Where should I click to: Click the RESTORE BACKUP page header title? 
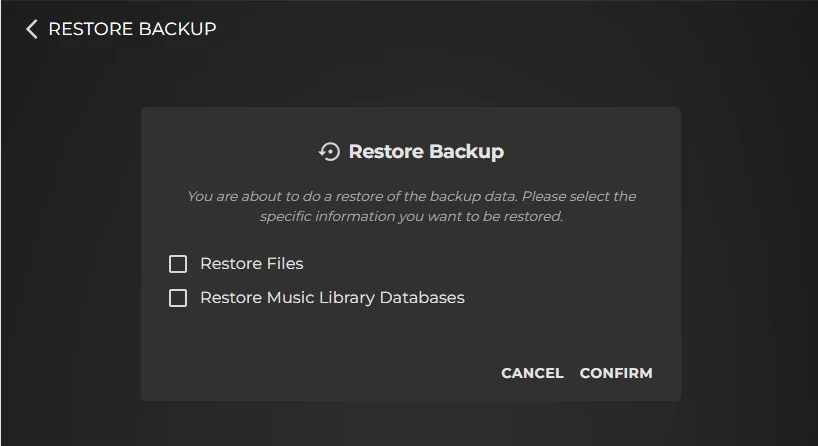132,29
